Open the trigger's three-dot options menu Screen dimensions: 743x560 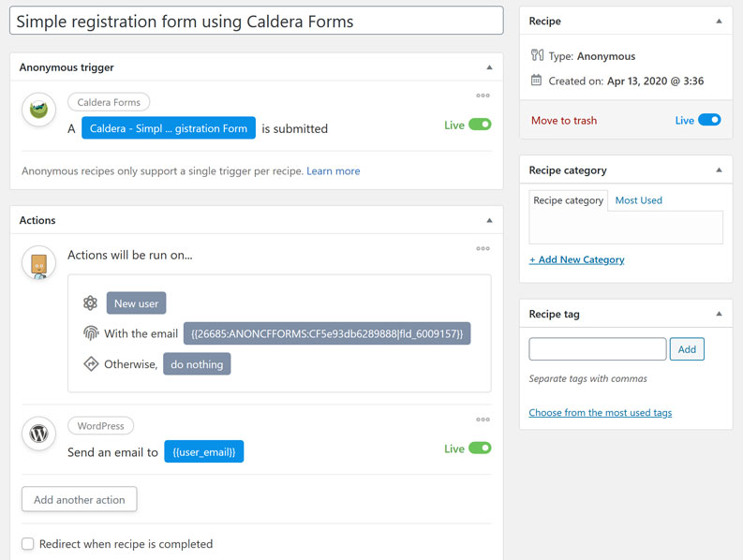coord(483,96)
